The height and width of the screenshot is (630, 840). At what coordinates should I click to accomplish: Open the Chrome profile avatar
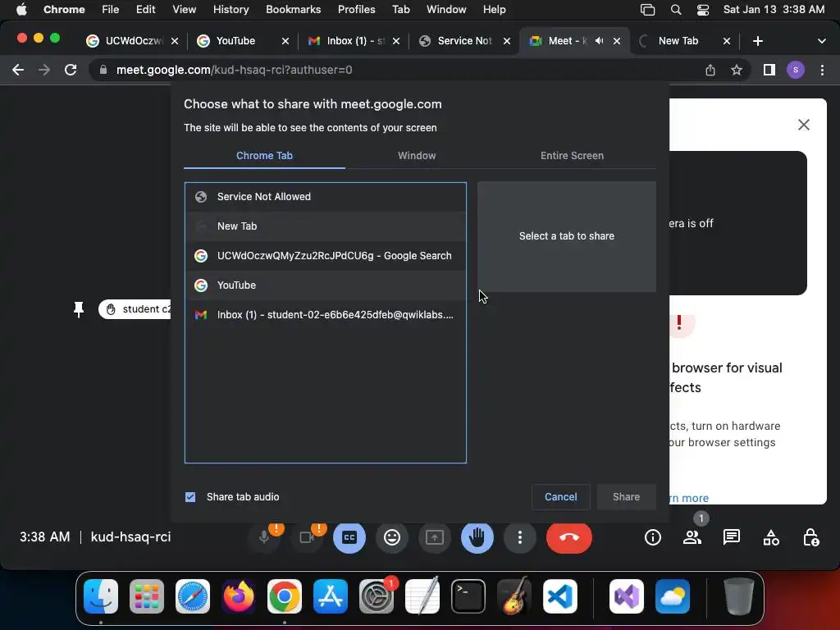point(796,70)
